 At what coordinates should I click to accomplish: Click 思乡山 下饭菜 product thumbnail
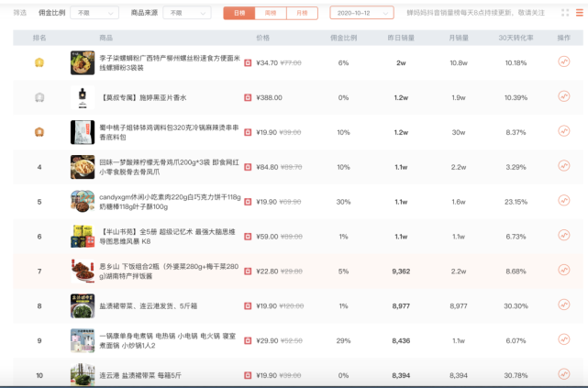[83, 272]
